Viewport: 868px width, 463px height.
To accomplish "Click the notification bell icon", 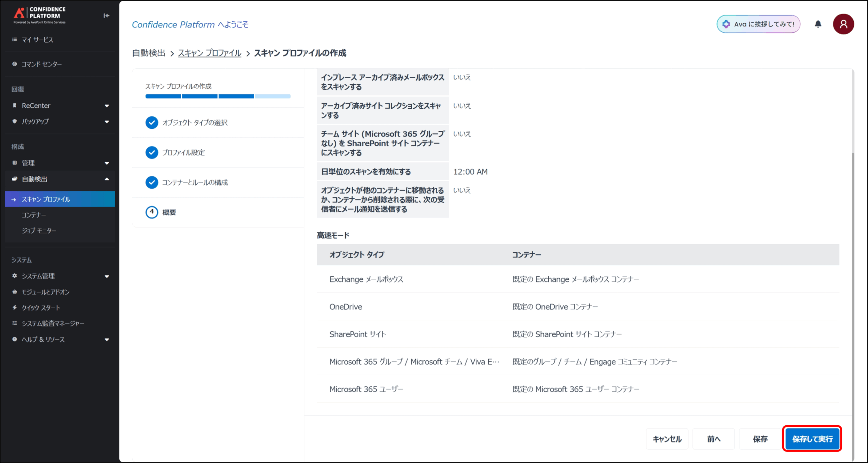I will 818,24.
